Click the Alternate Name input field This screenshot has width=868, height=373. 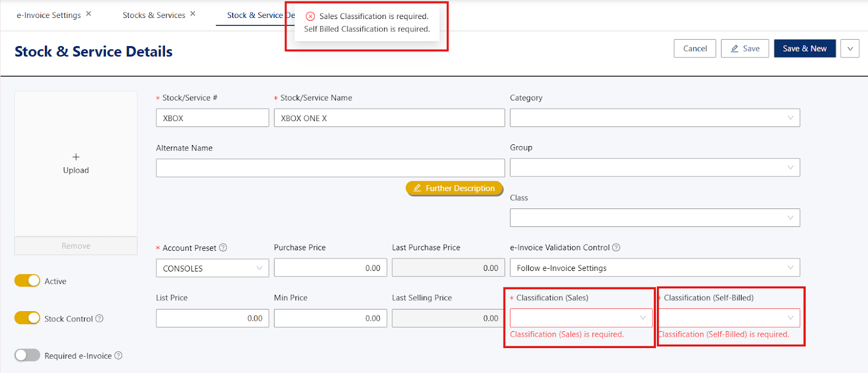(x=330, y=168)
